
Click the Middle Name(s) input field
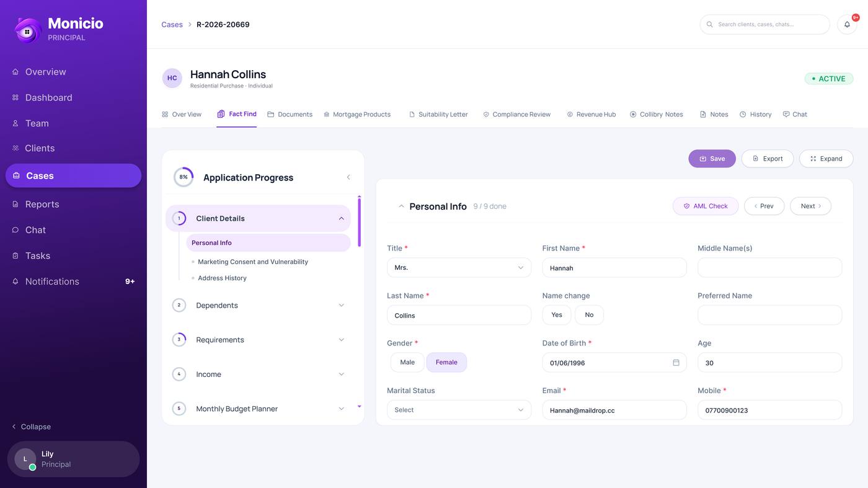coord(769,268)
